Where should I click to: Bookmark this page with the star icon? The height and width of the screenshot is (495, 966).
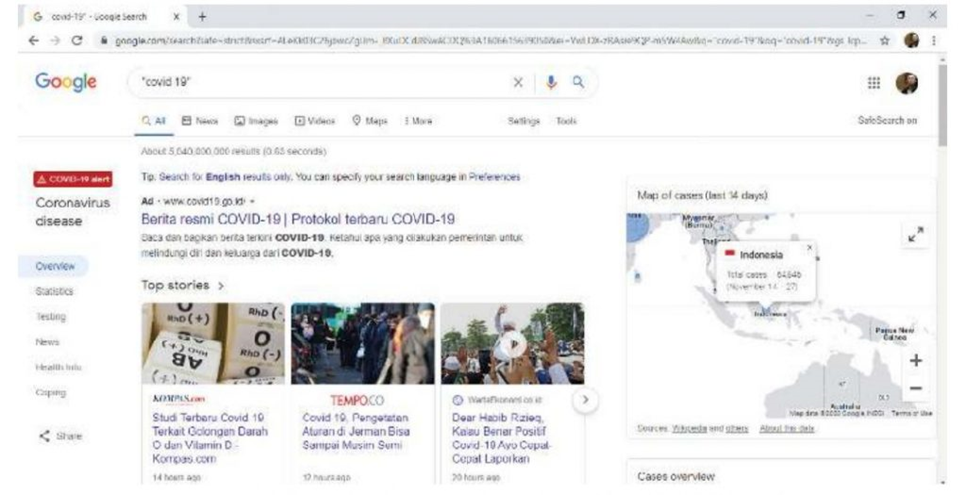(x=885, y=41)
